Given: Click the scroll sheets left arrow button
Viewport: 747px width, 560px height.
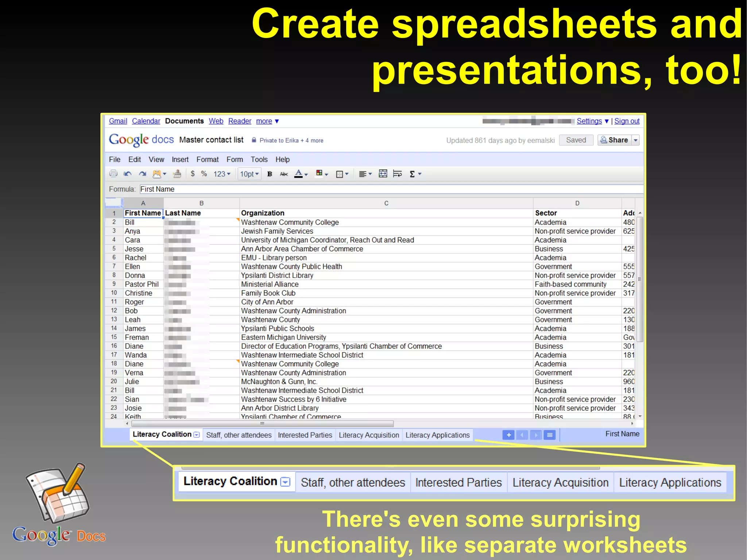Looking at the screenshot, I should pos(522,435).
